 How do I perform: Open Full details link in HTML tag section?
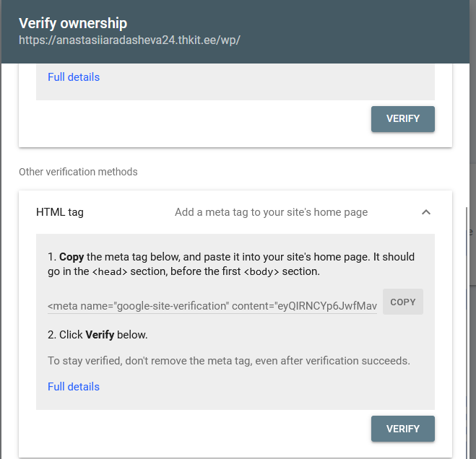74,387
